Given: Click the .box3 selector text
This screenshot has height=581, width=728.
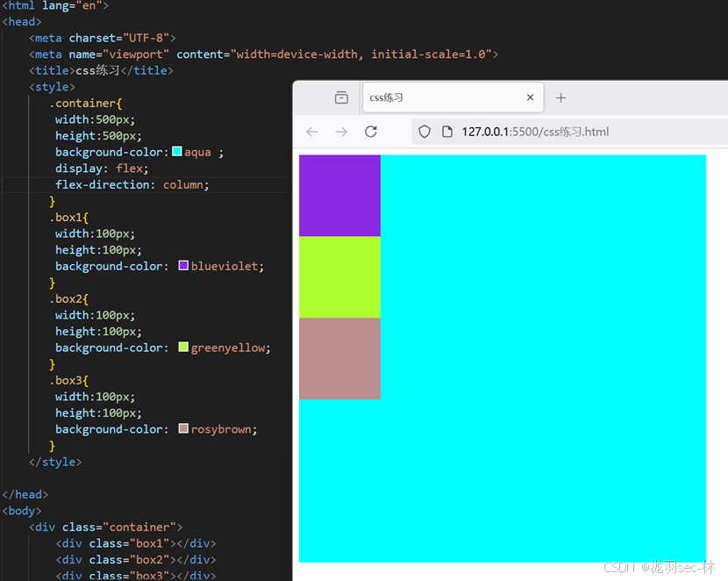Looking at the screenshot, I should click(66, 380).
